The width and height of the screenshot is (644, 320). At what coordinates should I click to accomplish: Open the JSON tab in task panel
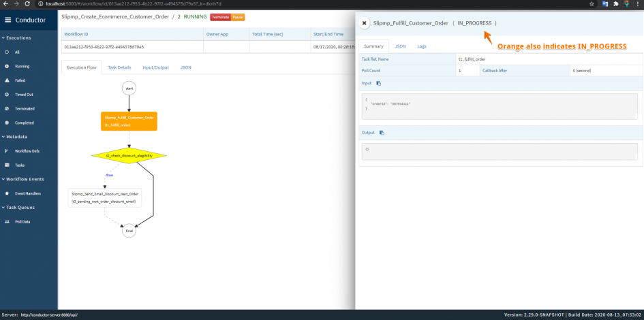400,46
